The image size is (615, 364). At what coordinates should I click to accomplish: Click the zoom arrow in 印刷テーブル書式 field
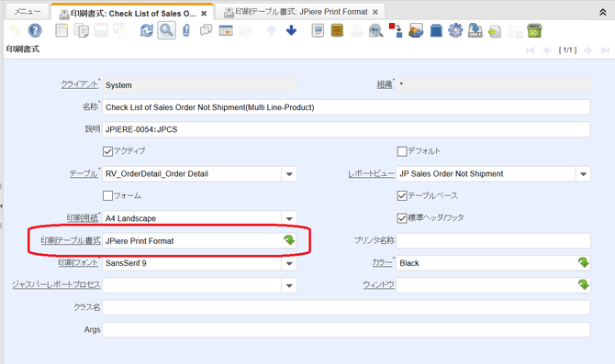[289, 240]
